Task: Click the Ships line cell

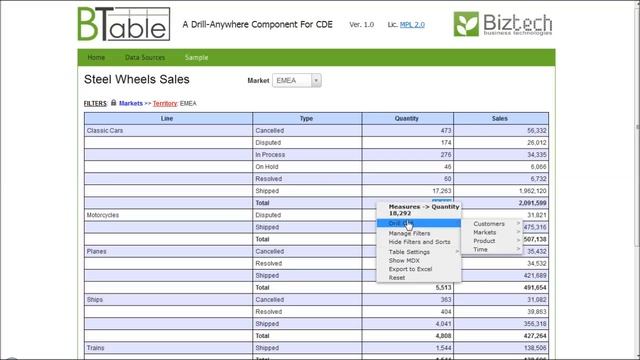Action: (168, 300)
